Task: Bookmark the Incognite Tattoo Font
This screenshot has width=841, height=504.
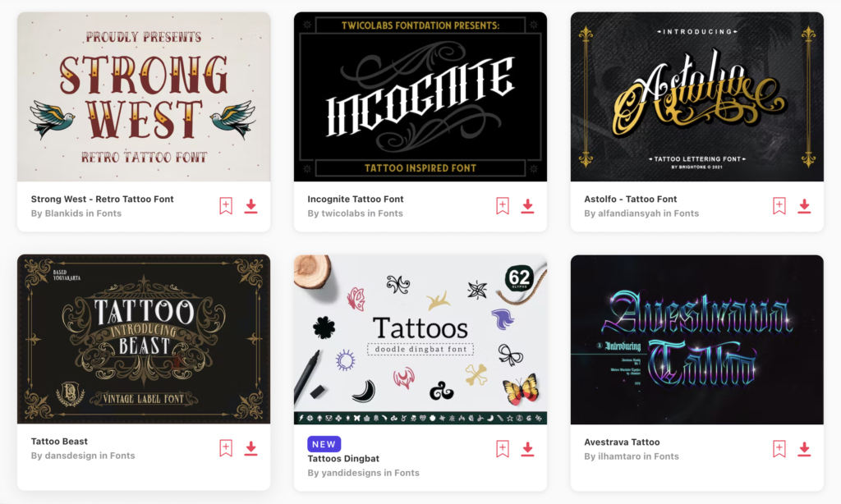Action: (503, 206)
